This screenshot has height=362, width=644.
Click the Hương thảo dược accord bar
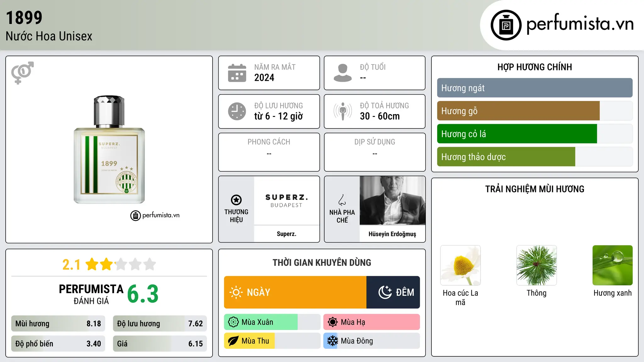coord(535,157)
